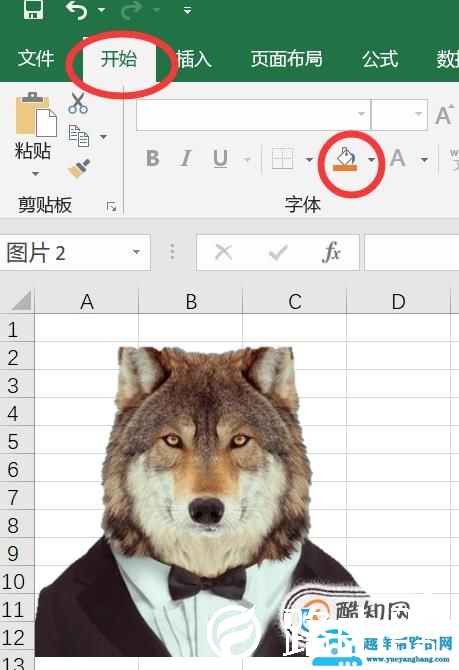459x670 pixels.
Task: Open the underline style dropdown arrow
Action: click(247, 159)
